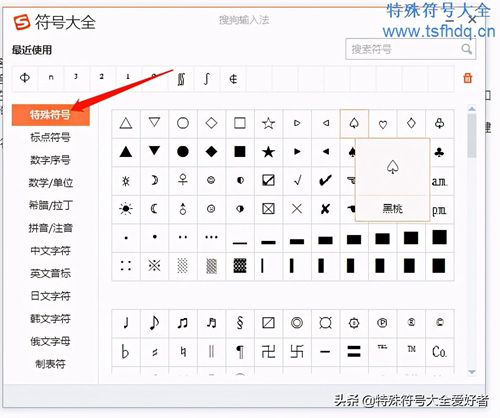Select the sun symbol with rays

[x=126, y=209]
